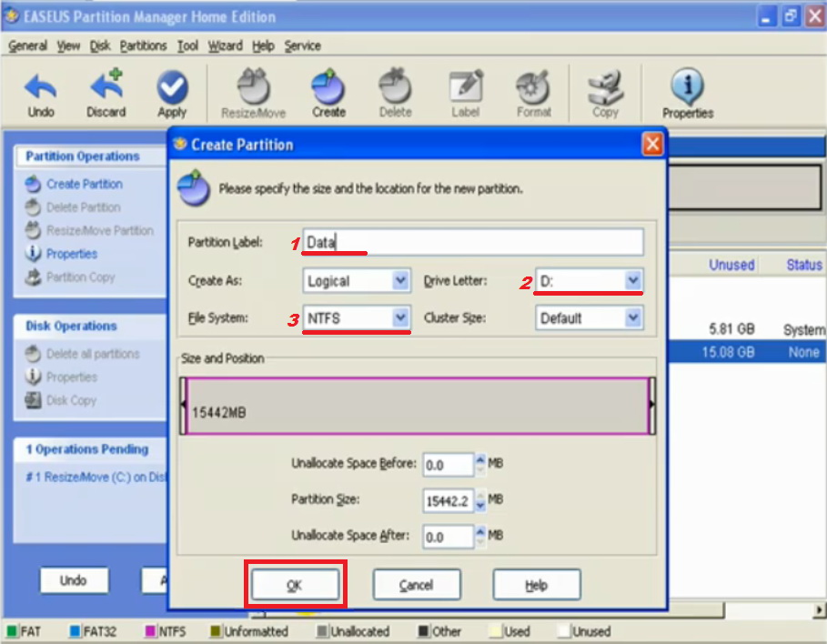Open the Tool menu
Image resolution: width=827 pixels, height=644 pixels.
187,45
